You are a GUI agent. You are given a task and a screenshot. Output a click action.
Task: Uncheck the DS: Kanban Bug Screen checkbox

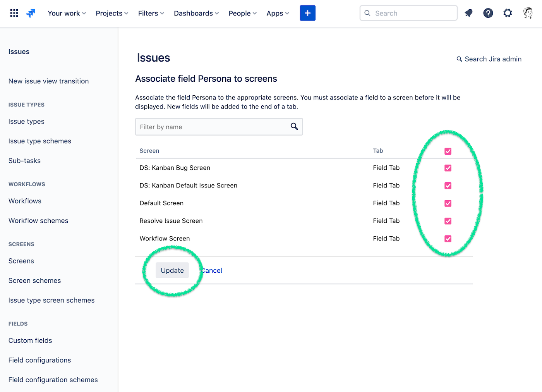pyautogui.click(x=448, y=168)
